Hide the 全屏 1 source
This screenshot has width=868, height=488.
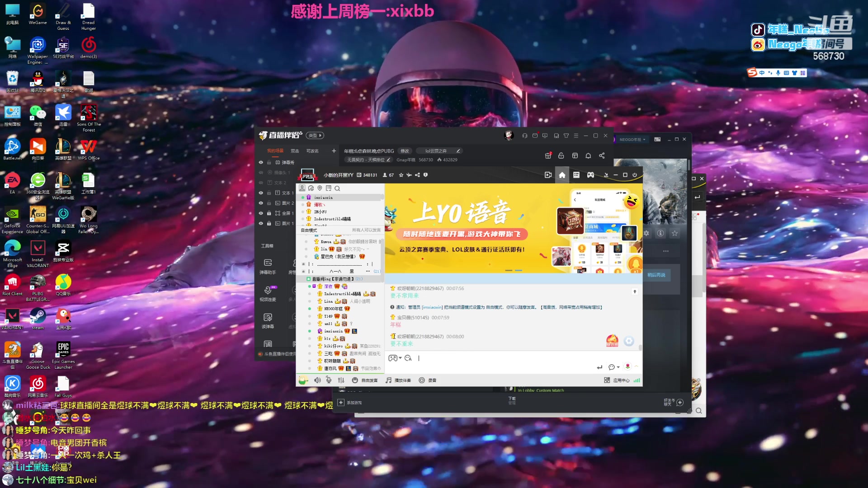point(261,213)
